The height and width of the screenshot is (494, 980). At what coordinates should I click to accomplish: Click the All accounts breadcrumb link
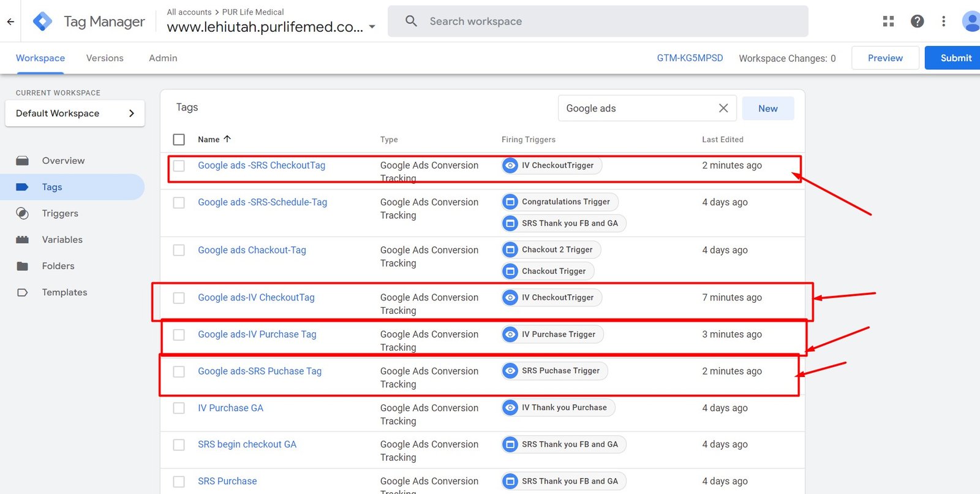coord(189,12)
